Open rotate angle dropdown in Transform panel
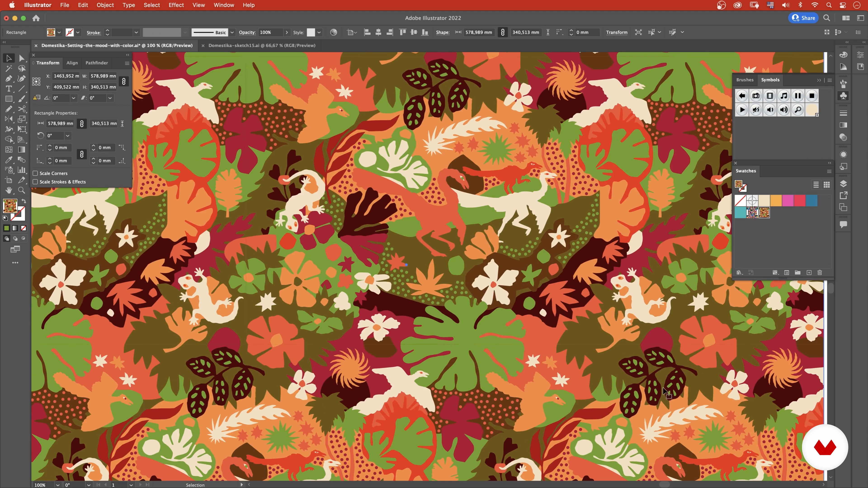 point(73,98)
